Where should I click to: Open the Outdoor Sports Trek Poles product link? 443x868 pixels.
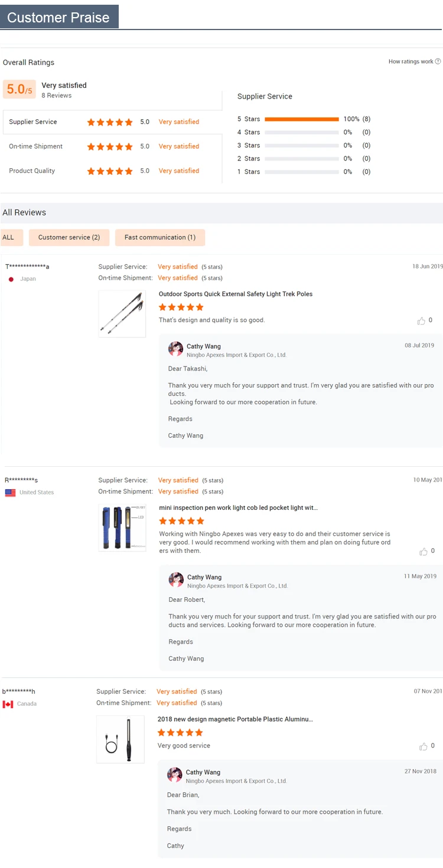[236, 294]
